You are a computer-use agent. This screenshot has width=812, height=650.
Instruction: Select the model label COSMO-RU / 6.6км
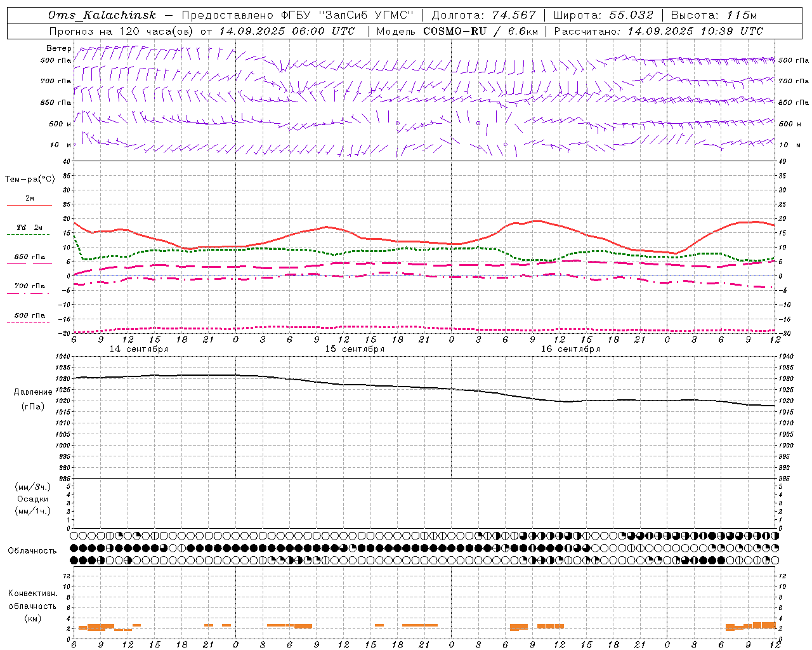(457, 30)
